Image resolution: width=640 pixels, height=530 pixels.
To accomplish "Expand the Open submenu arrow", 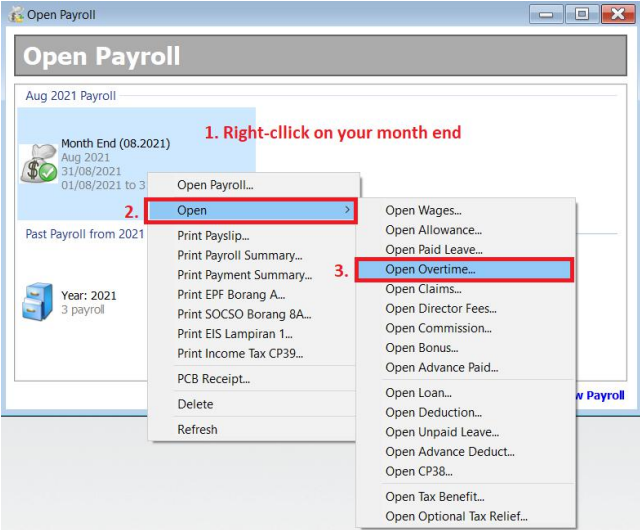I will pyautogui.click(x=347, y=211).
